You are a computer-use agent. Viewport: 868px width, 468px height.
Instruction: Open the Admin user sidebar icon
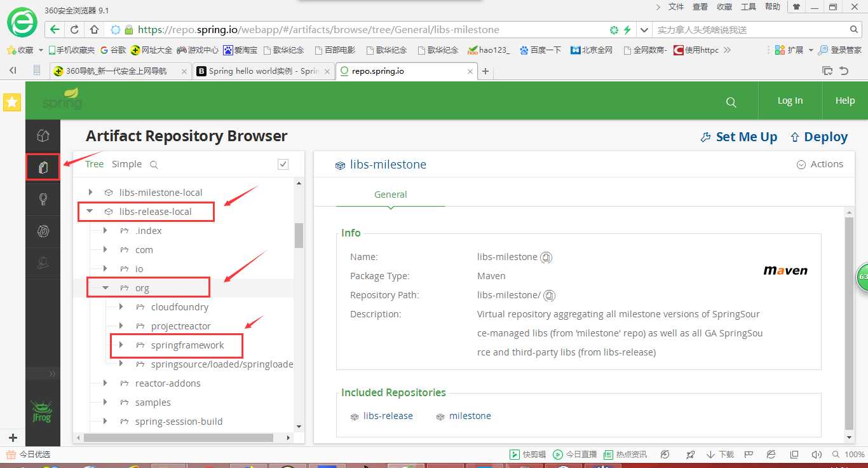click(43, 263)
